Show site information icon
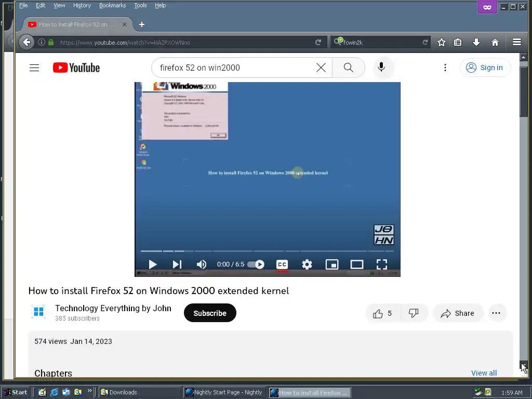 [42, 42]
